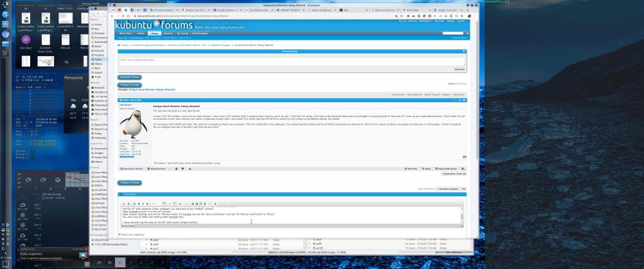Image resolution: width=644 pixels, height=269 pixels.
Task: Open the Notifications dropdown in forum header
Action: 426,21
